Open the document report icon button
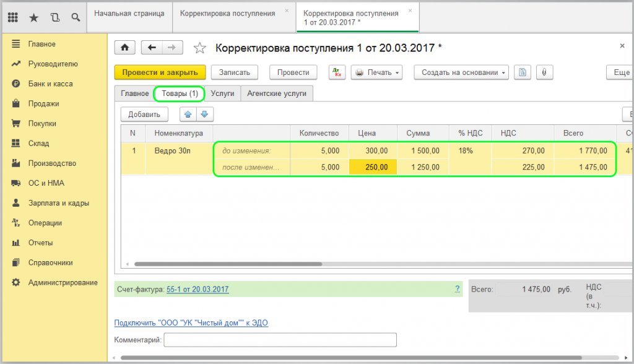The image size is (634, 364). click(x=523, y=72)
